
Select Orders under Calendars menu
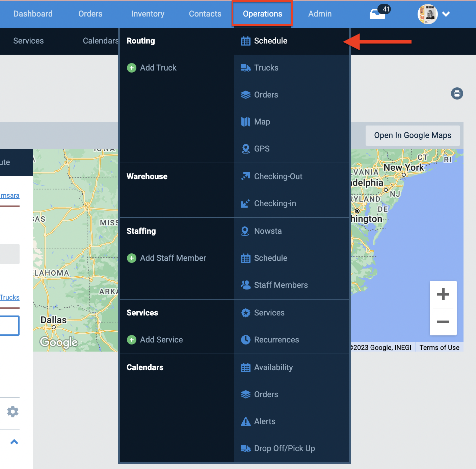(266, 394)
